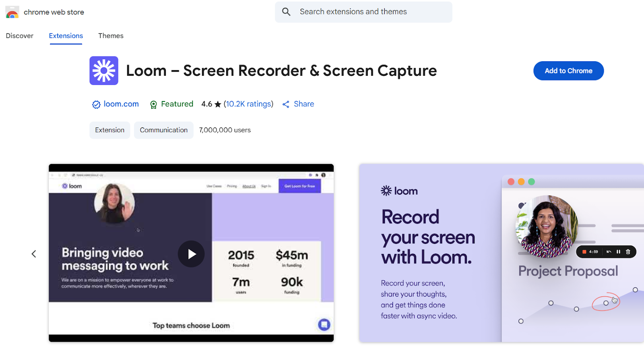This screenshot has width=644, height=347.
Task: Click the trash icon in the slide recording bar
Action: [628, 252]
